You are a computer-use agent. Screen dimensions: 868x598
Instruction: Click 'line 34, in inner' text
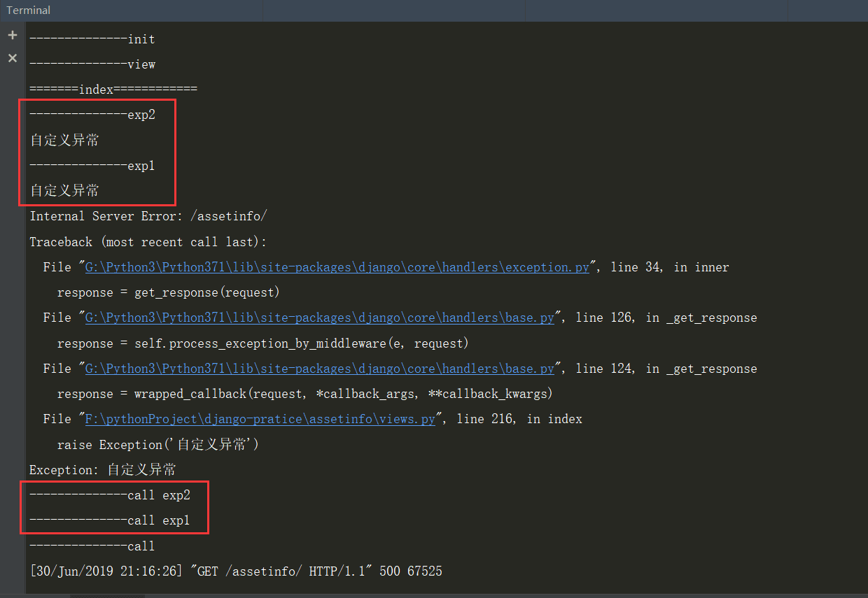[670, 267]
